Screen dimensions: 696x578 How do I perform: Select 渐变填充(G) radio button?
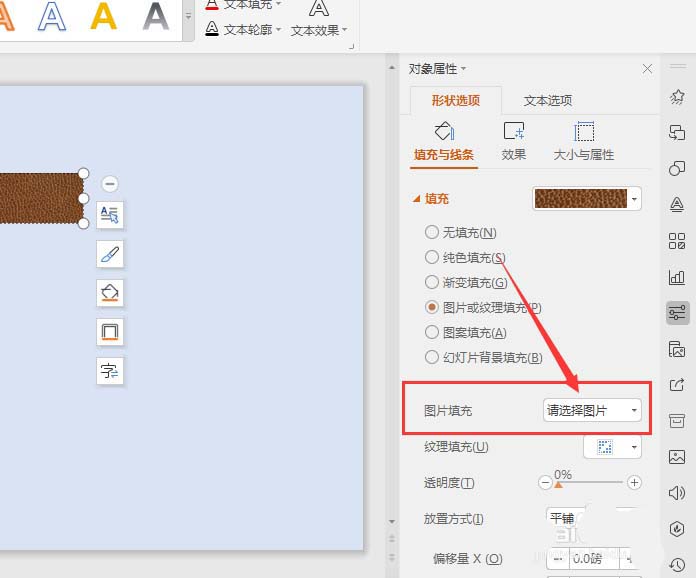point(431,282)
